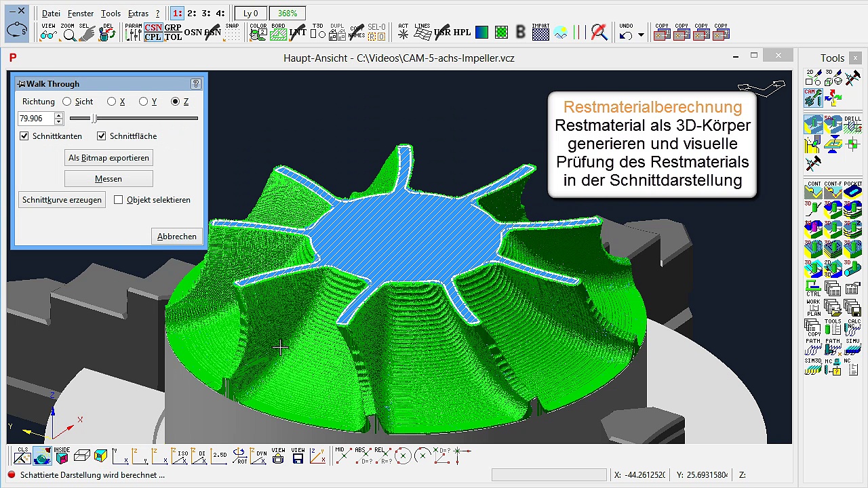
Task: Open the Ly 0 layer selector
Action: (x=250, y=14)
